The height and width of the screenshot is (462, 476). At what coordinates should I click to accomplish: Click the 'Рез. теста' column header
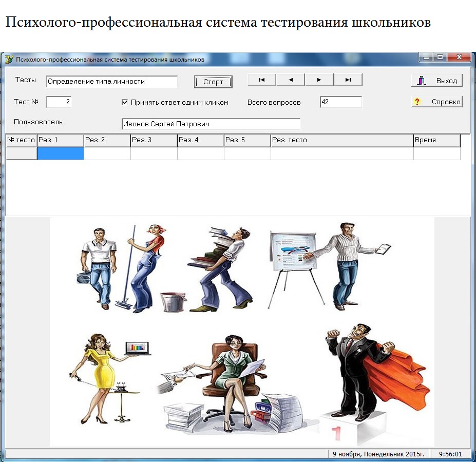[342, 140]
